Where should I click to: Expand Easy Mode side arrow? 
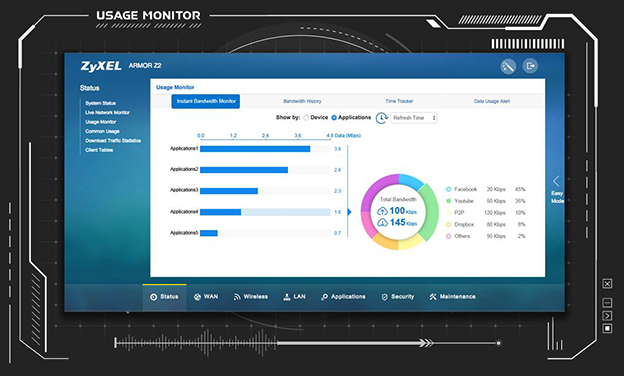coord(556,181)
